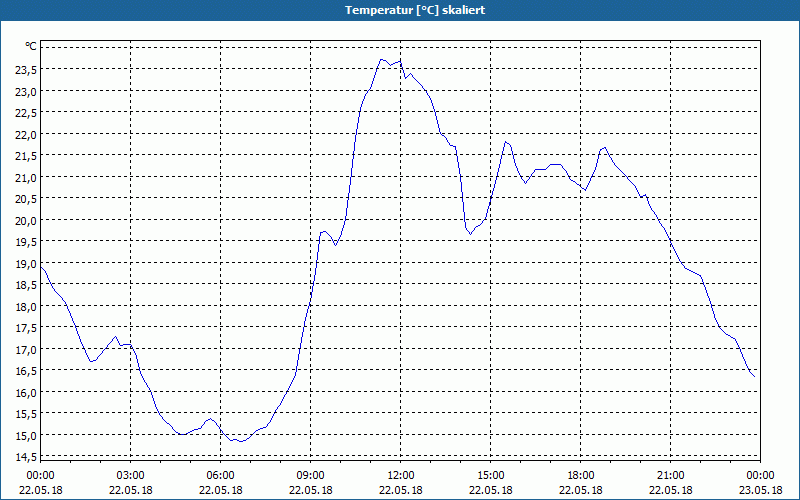Click the 09:00 time axis label
This screenshot has width=800, height=500.
point(310,476)
